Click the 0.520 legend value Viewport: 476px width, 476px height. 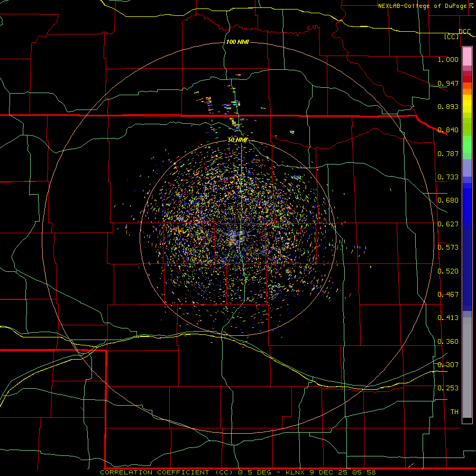point(448,271)
